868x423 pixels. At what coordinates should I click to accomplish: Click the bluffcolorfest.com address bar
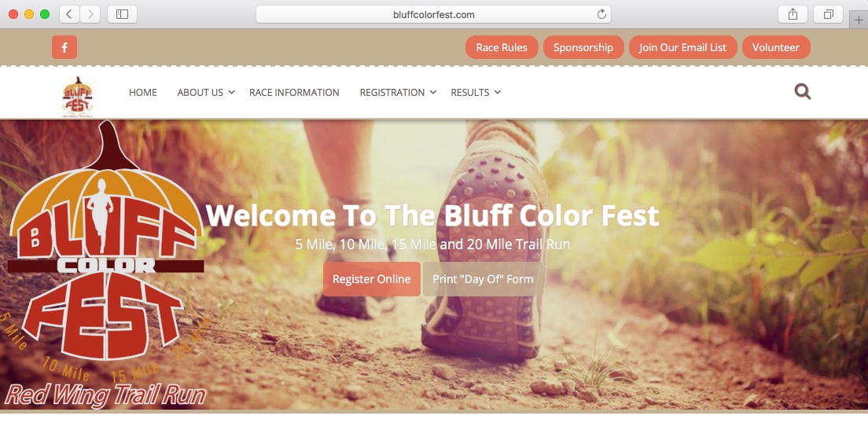(433, 14)
